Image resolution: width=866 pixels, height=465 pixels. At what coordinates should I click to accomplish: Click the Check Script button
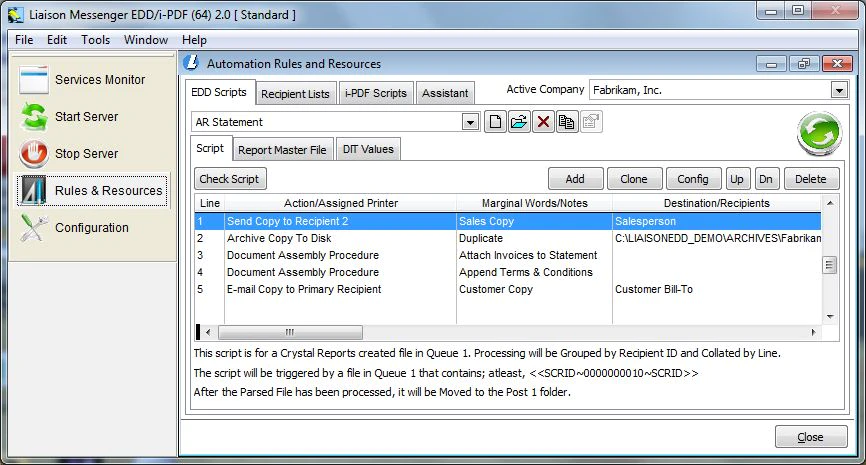point(230,179)
